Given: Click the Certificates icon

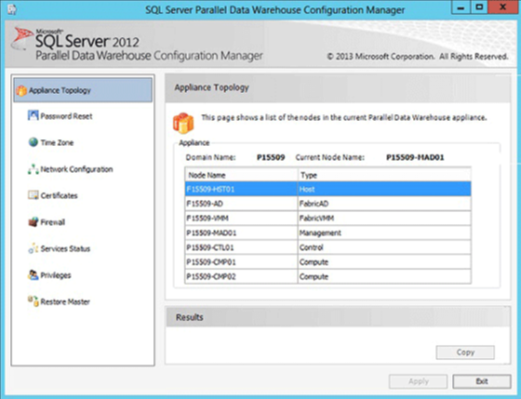Looking at the screenshot, I should coord(33,195).
